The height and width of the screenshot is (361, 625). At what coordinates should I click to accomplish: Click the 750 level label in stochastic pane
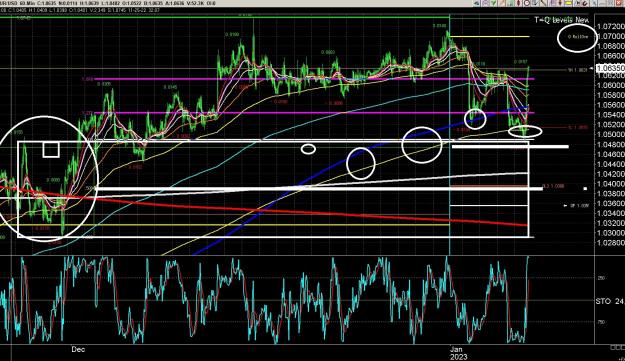pos(601,322)
